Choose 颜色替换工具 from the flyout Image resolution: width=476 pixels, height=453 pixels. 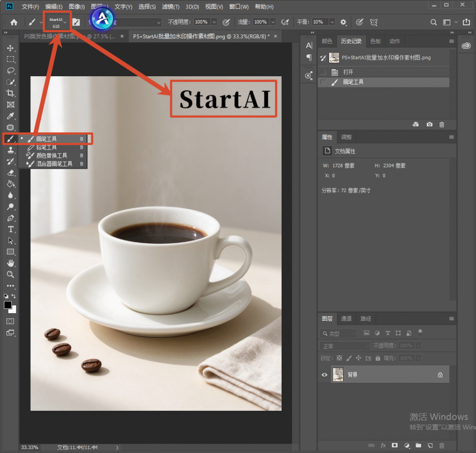click(53, 156)
